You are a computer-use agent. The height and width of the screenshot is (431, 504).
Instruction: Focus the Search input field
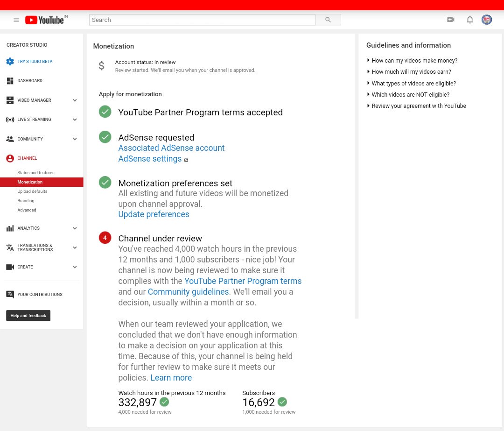[202, 20]
